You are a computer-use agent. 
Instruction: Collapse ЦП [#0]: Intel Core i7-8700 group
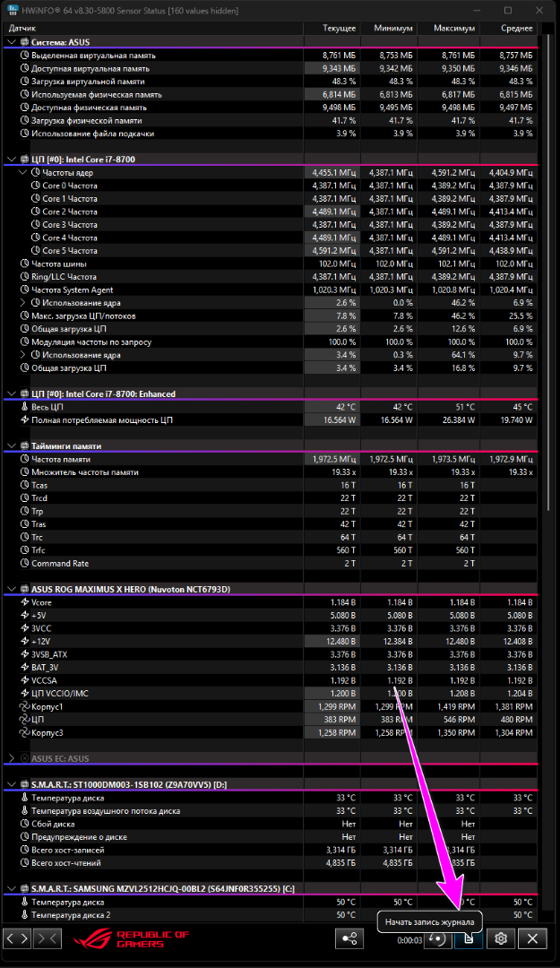click(x=11, y=160)
